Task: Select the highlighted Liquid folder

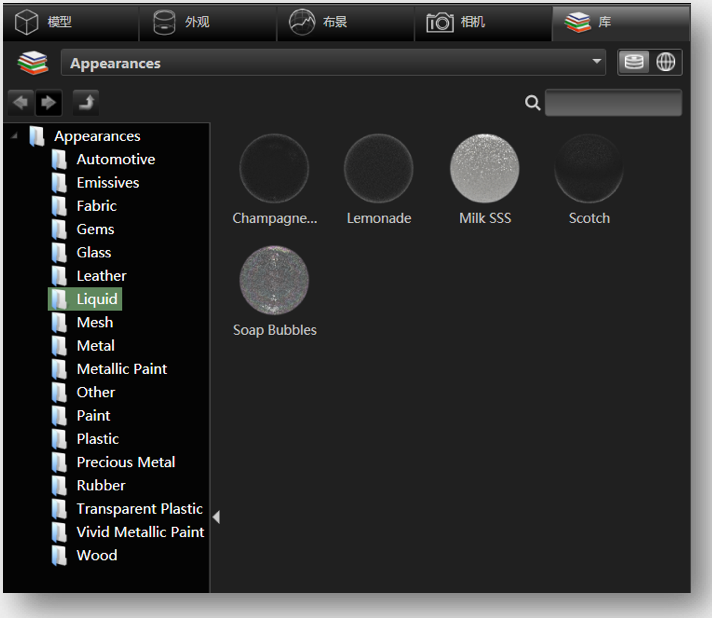Action: point(85,299)
